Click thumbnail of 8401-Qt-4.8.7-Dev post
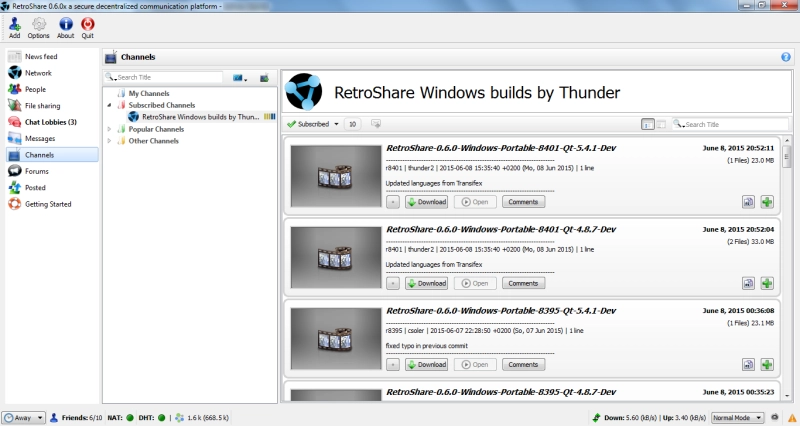Viewport: 800px width, 426px height. (336, 258)
